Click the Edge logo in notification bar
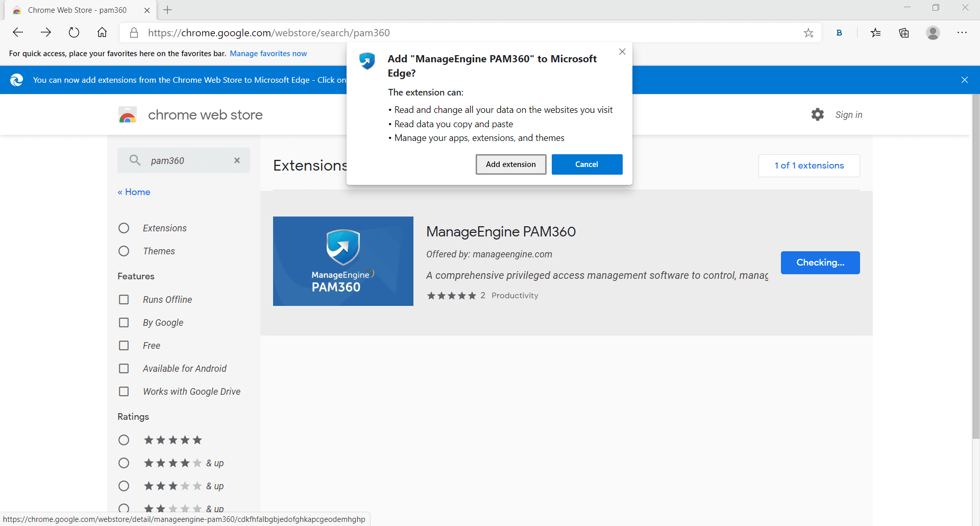The height and width of the screenshot is (526, 980). click(x=17, y=80)
